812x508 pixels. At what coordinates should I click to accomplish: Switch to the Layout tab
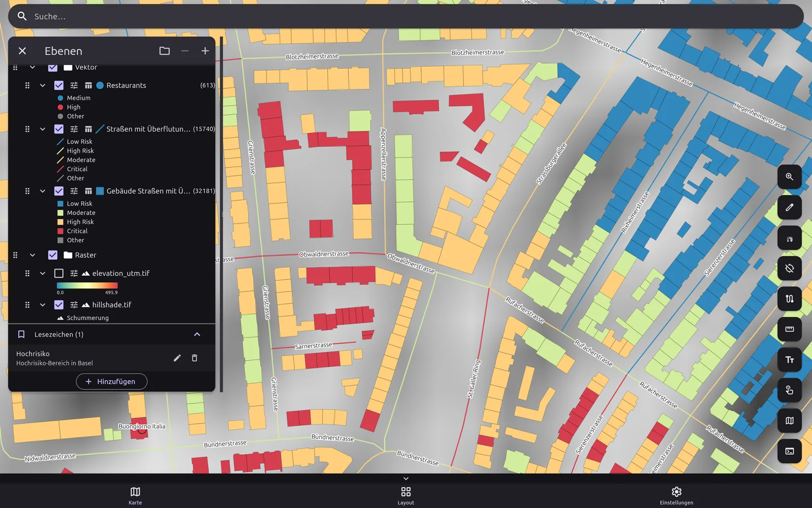[x=406, y=495]
